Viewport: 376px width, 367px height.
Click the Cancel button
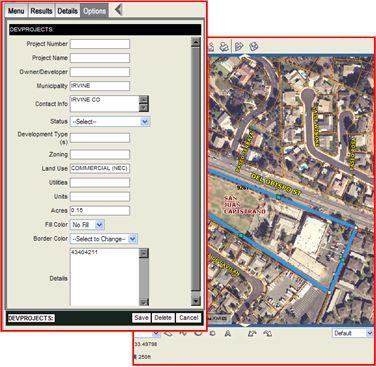(x=188, y=318)
